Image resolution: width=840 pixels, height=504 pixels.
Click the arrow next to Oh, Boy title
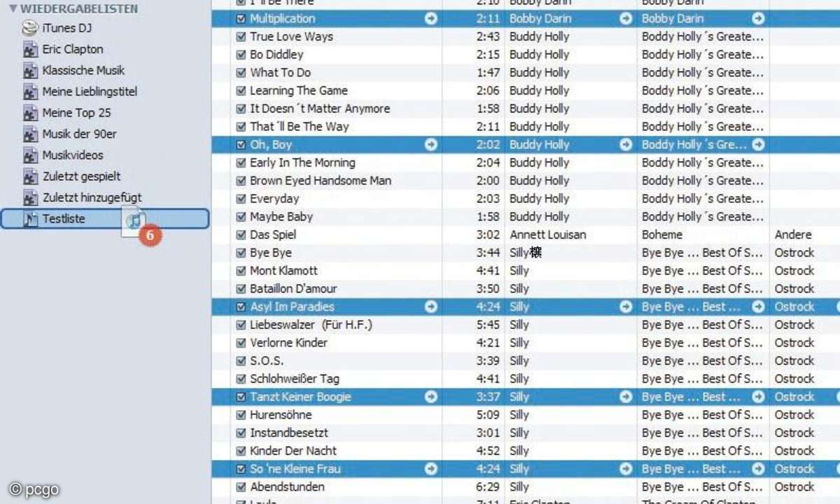[431, 145]
